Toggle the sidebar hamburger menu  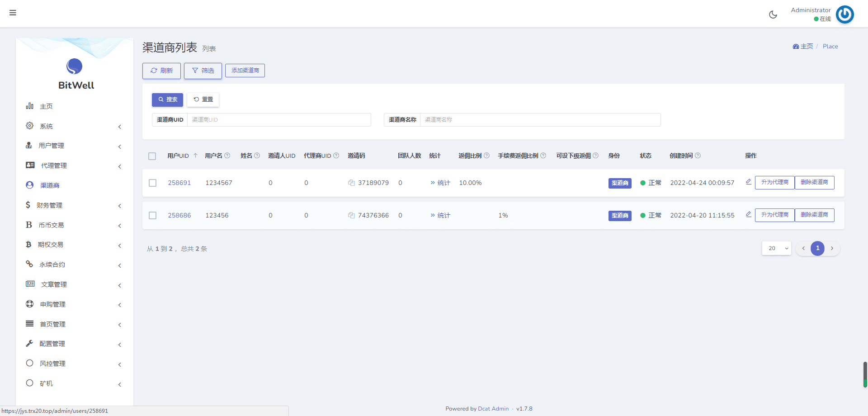pyautogui.click(x=13, y=13)
